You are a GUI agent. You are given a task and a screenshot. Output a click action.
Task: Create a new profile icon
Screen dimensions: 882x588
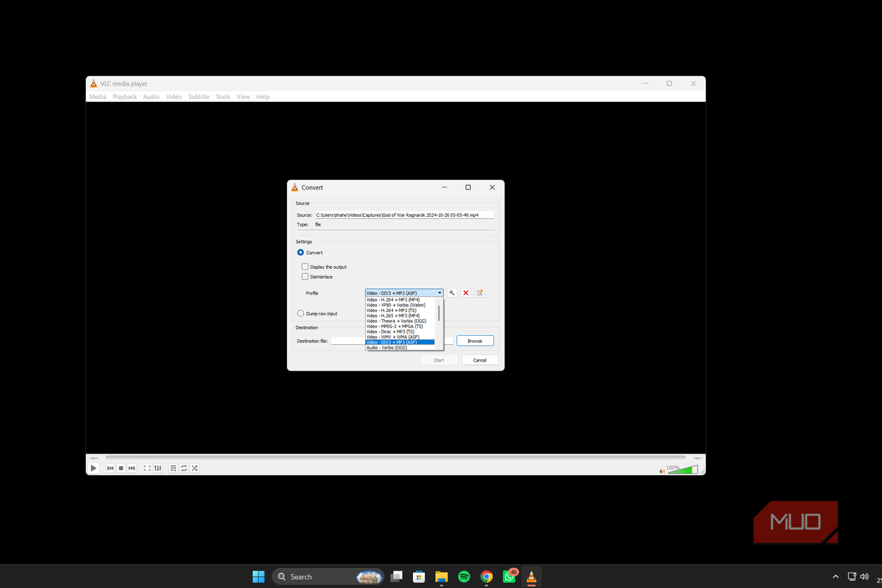click(x=480, y=293)
